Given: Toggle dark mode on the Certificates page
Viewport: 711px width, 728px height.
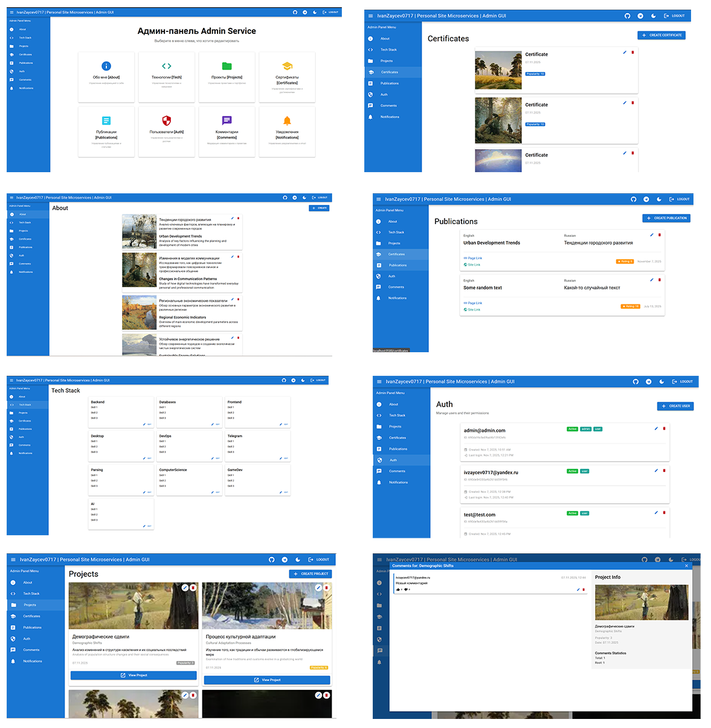Looking at the screenshot, I should [653, 16].
